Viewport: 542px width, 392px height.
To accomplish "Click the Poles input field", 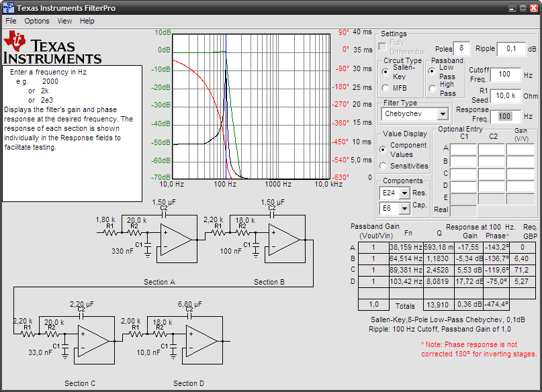I will pyautogui.click(x=461, y=48).
